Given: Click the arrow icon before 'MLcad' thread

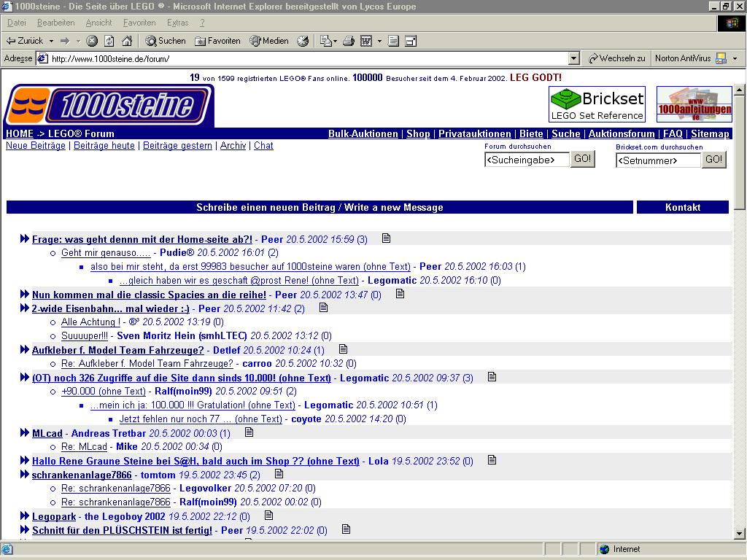Looking at the screenshot, I should [25, 432].
